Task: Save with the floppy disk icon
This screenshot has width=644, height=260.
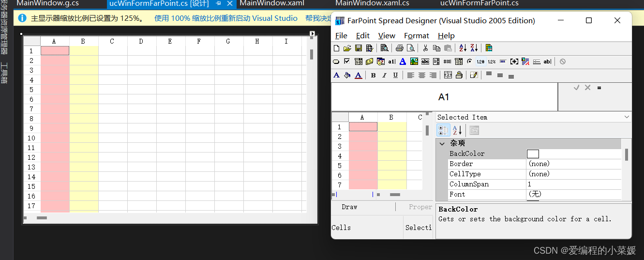Action: tap(359, 48)
